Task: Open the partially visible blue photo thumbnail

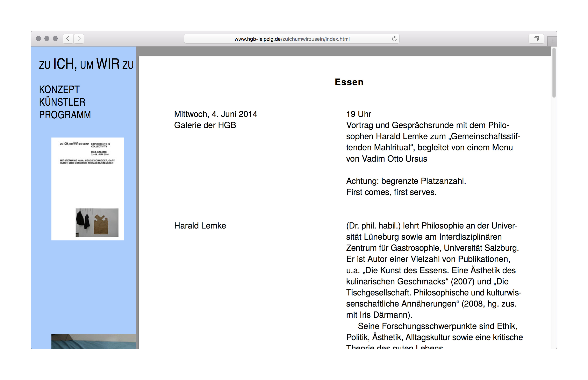Action: [94, 342]
